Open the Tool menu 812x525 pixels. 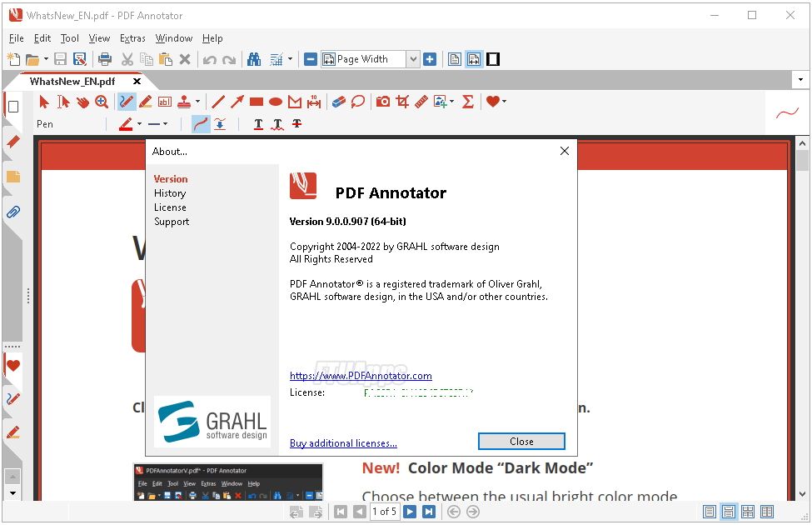70,38
